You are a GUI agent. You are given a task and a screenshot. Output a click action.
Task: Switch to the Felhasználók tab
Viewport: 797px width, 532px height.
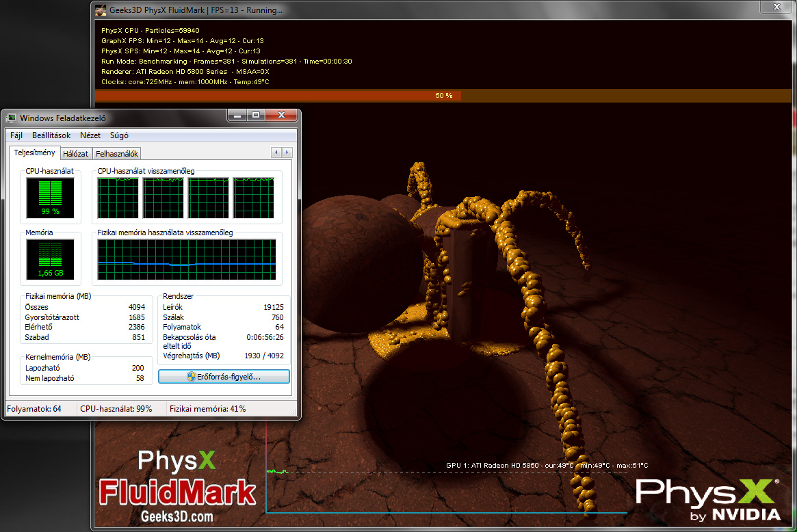(117, 153)
